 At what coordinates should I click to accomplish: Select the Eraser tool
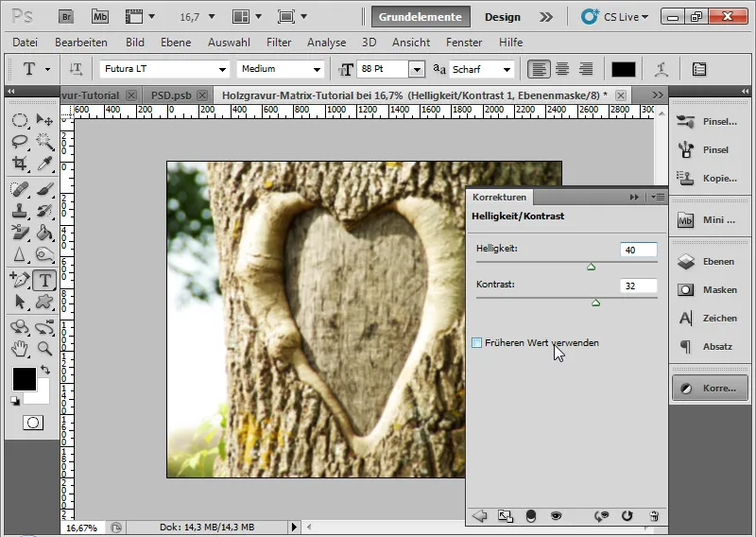(19, 233)
